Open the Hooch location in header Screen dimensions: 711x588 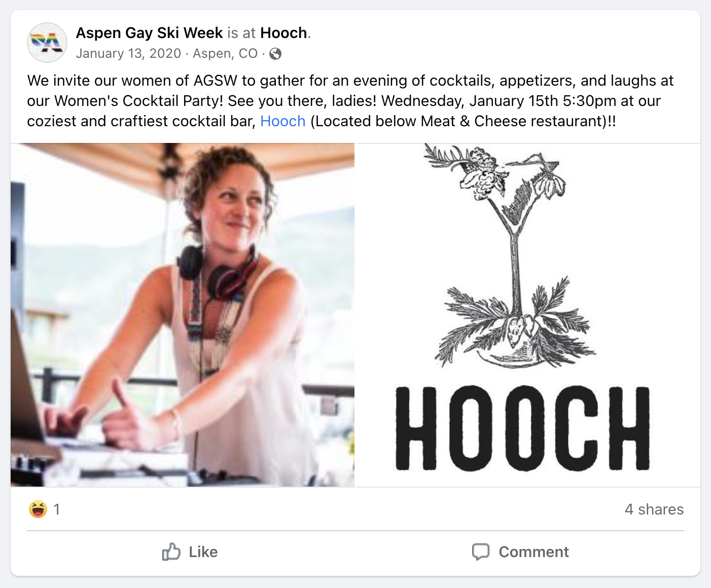click(x=283, y=33)
